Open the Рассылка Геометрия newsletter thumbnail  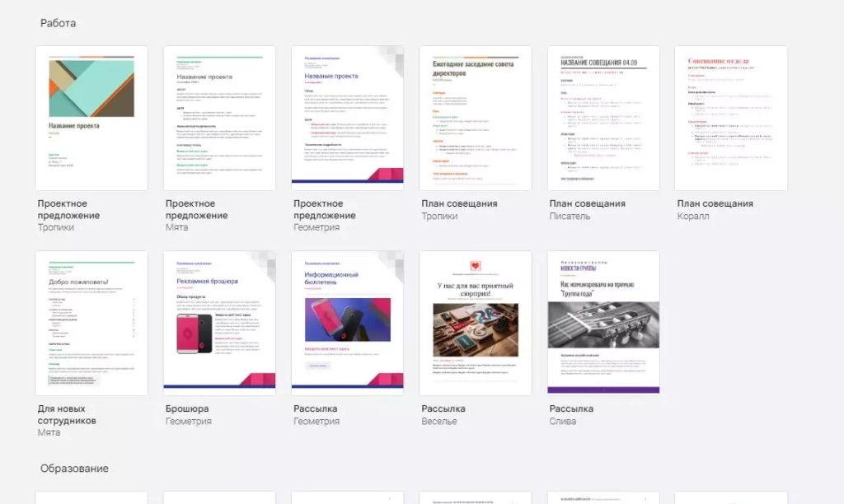pos(347,323)
